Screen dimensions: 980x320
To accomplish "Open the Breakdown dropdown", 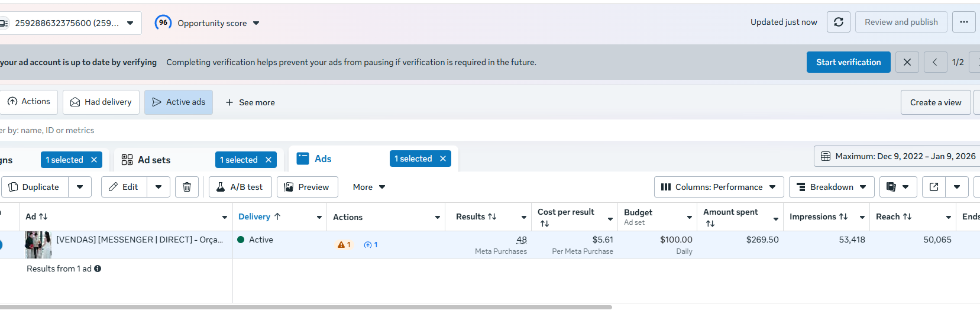I will (x=831, y=187).
